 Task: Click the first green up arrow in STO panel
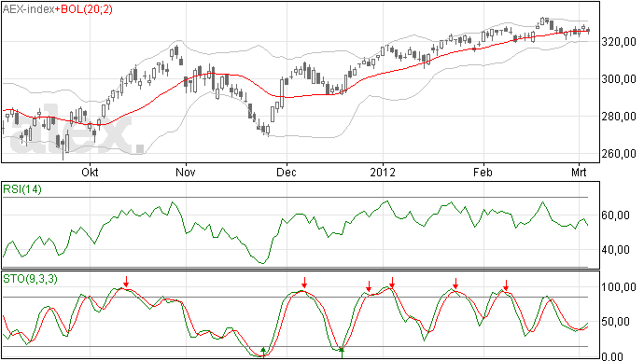coord(263,351)
